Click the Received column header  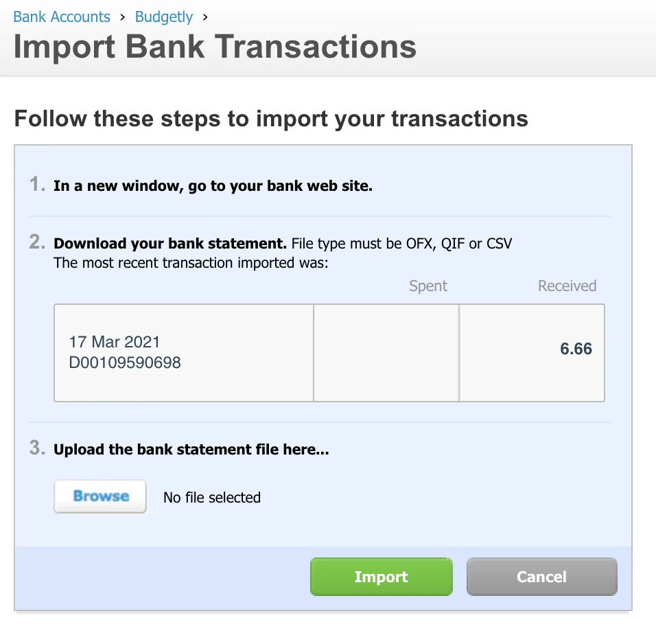click(567, 286)
